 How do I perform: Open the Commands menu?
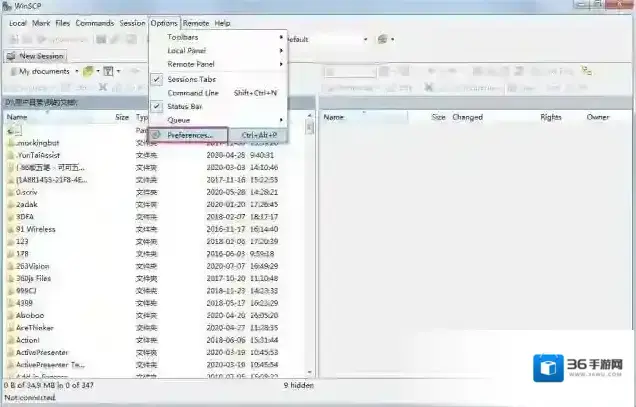pos(95,22)
